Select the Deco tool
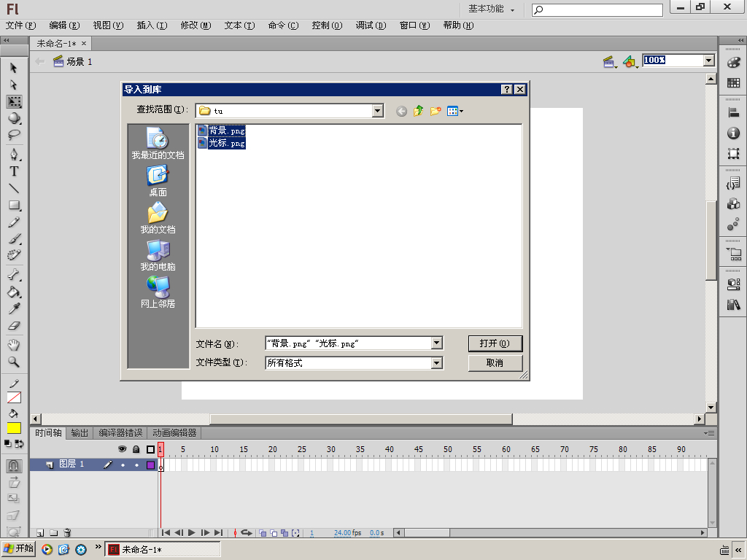This screenshot has height=560, width=747. point(14,255)
